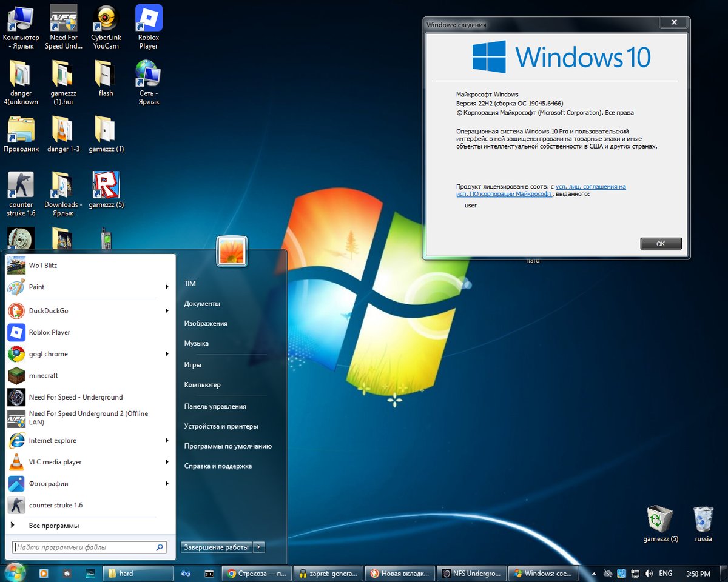Viewport: 728px width, 582px height.
Task: Select the Downloads - Ярлык desktop icon
Action: (x=63, y=195)
